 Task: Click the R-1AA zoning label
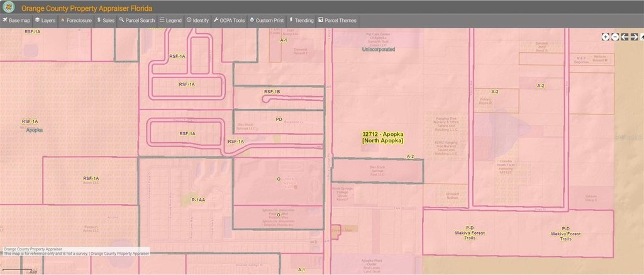click(198, 199)
